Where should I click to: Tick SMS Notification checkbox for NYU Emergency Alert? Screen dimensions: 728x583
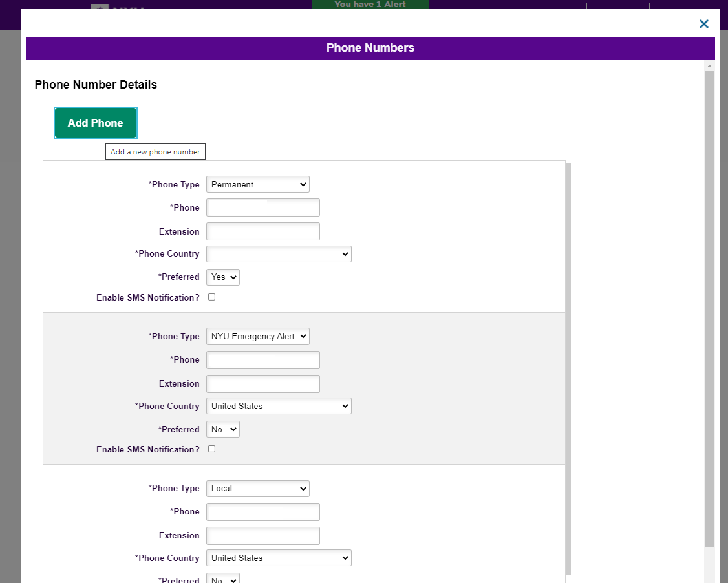point(211,449)
